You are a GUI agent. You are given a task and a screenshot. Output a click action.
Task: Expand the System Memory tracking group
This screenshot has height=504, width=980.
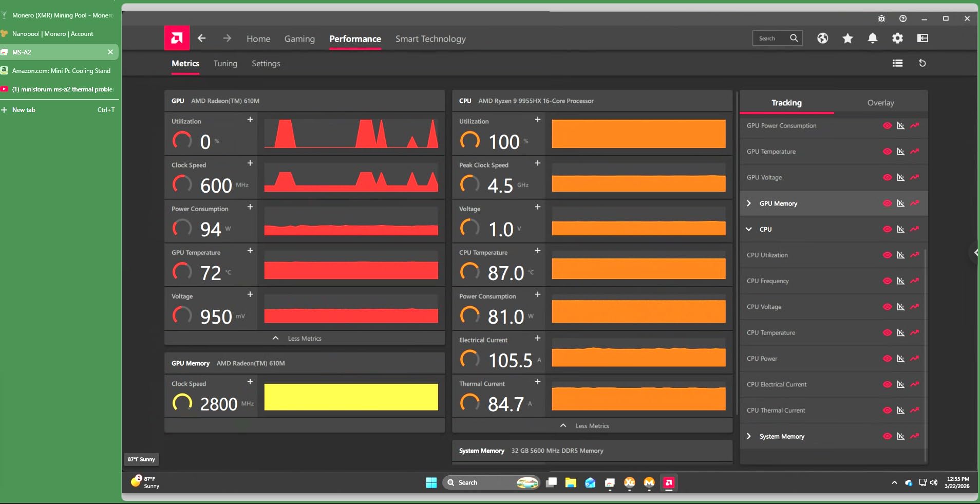tap(749, 436)
